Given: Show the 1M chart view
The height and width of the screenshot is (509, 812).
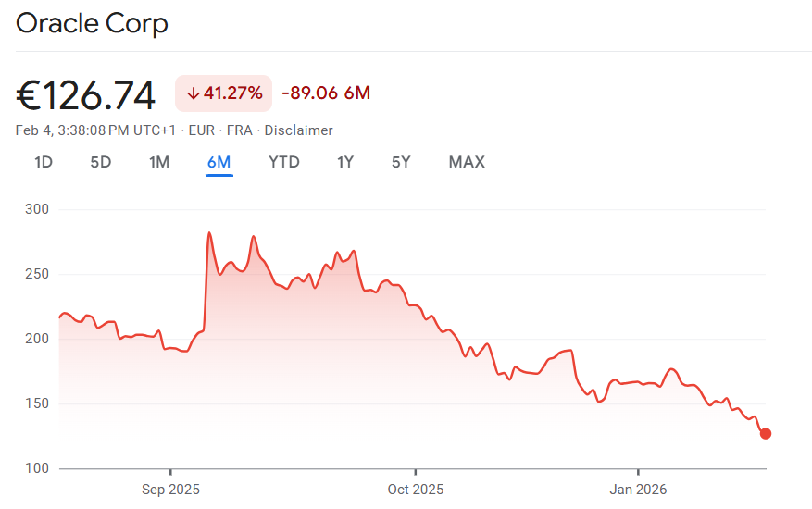Looking at the screenshot, I should (x=159, y=163).
